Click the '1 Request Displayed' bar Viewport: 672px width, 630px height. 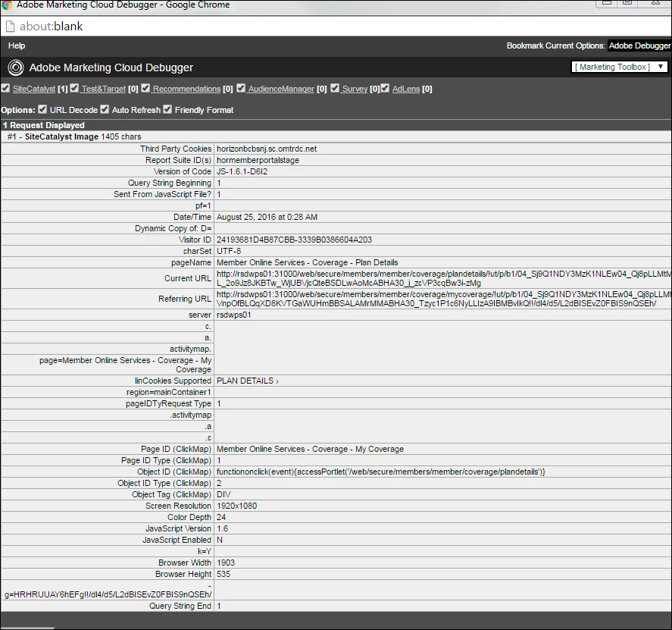click(x=336, y=125)
